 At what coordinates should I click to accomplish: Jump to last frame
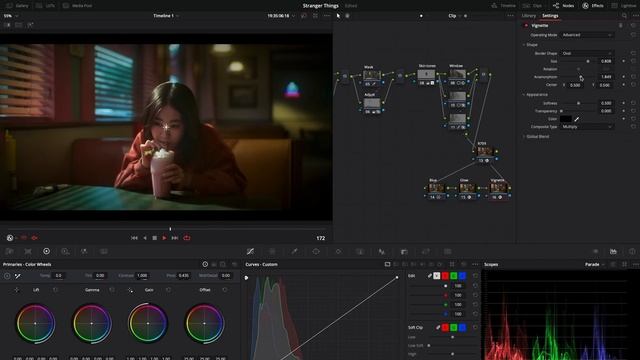175,238
